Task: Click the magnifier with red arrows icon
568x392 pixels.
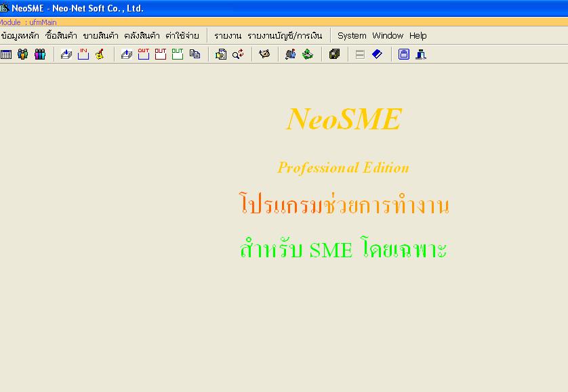Action: pos(238,54)
